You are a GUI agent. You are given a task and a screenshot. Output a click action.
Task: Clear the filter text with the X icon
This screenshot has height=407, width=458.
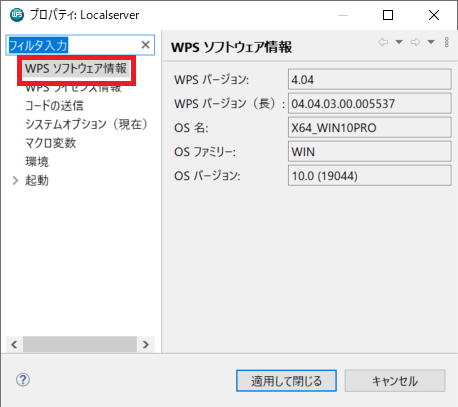(145, 45)
